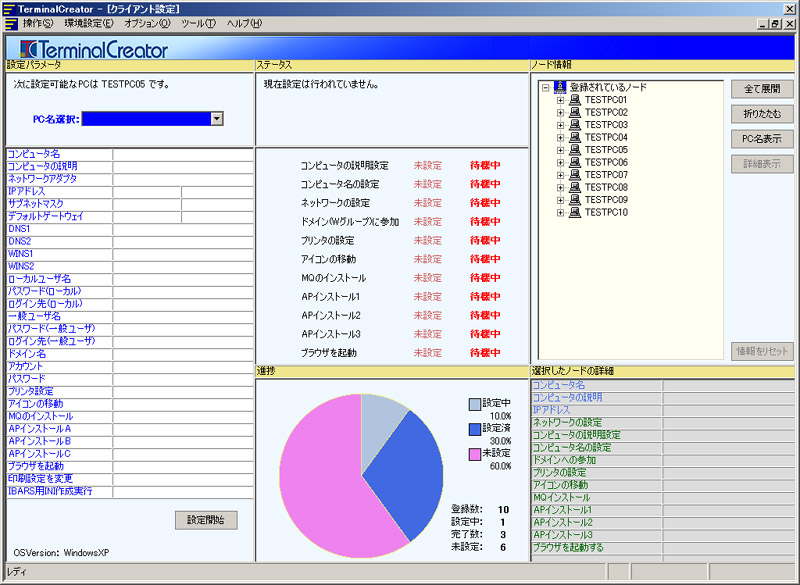Image resolution: width=800 pixels, height=585 pixels.
Task: Click the TESTPC09 computer icon
Action: coord(575,200)
